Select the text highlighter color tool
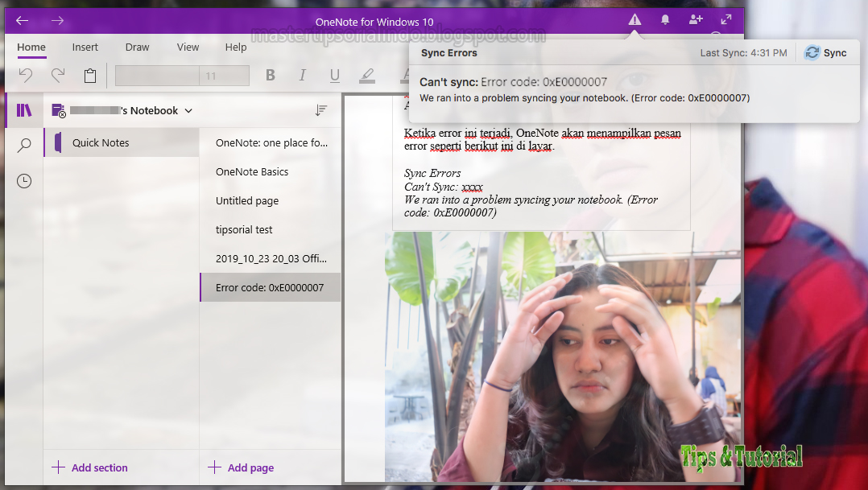868x490 pixels. pyautogui.click(x=367, y=75)
